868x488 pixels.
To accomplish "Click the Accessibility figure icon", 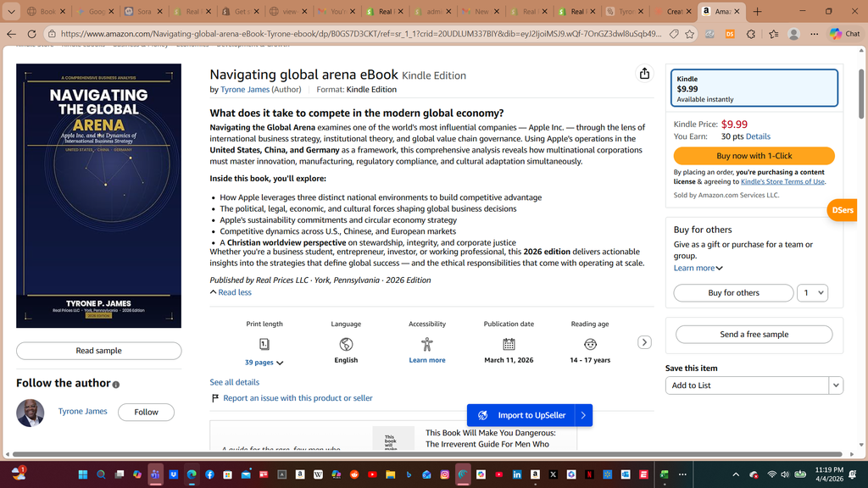I will point(427,344).
